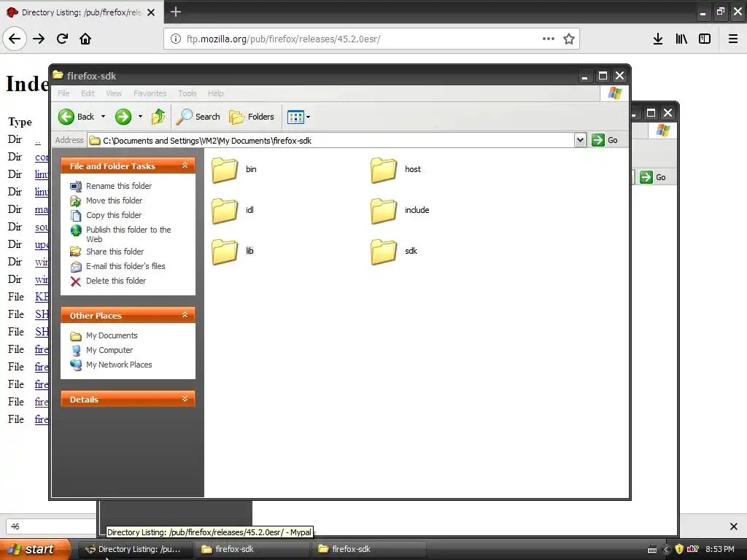Go to browser Home page

(85, 39)
